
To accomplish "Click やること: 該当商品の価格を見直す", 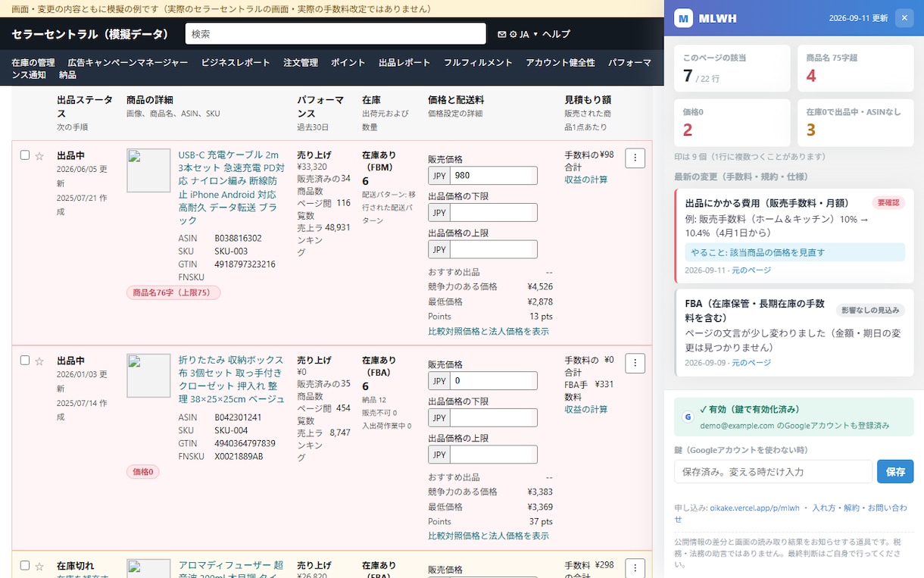I will (794, 252).
